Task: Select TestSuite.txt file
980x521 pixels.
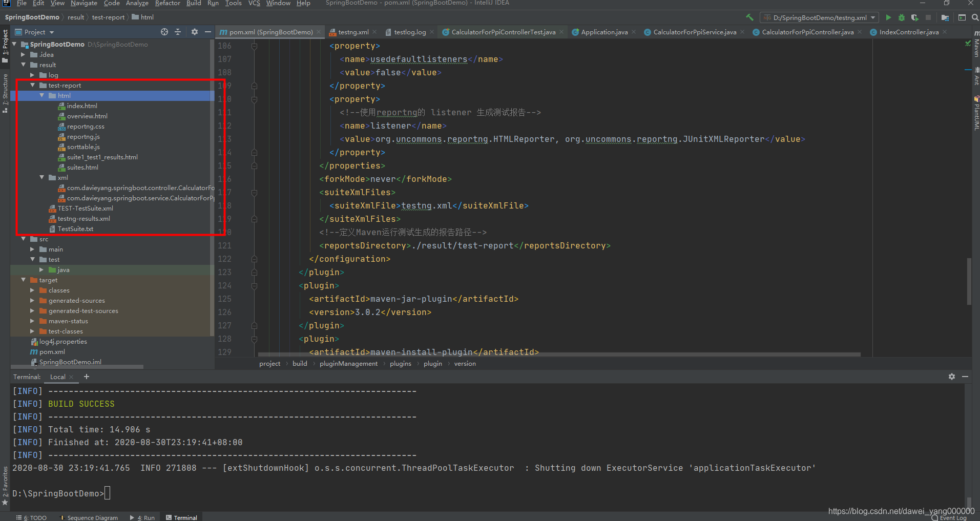Action: click(x=75, y=229)
